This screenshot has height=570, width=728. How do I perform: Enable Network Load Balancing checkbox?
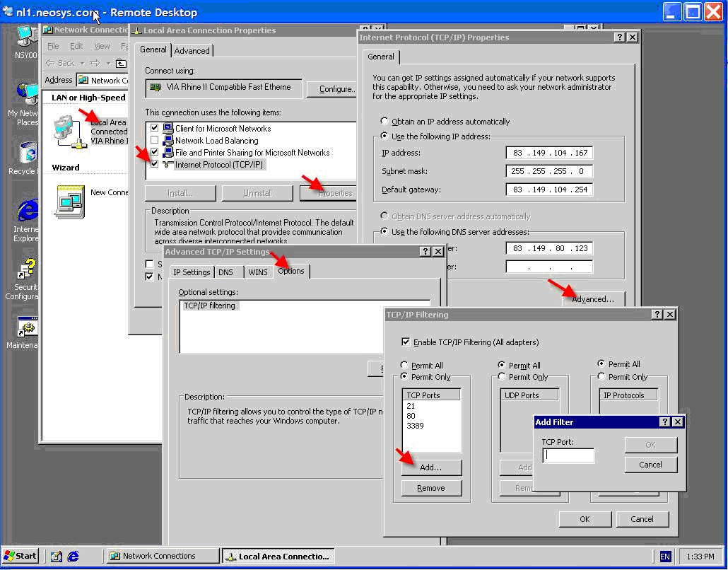coord(155,141)
